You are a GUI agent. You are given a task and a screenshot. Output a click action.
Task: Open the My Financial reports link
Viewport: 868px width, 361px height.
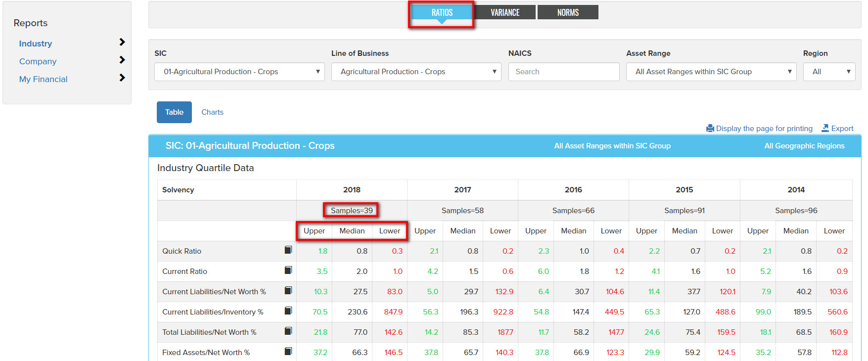(x=44, y=79)
